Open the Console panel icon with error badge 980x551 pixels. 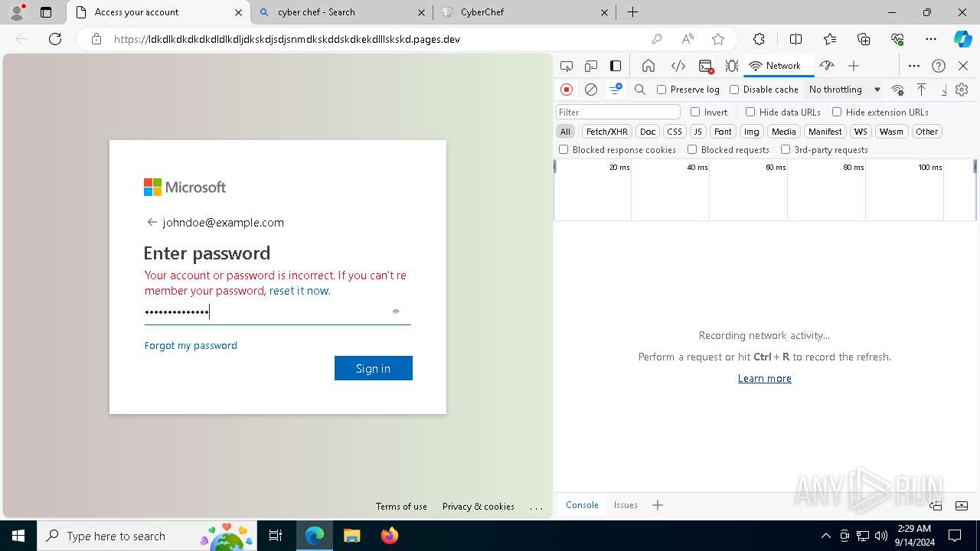click(x=706, y=66)
